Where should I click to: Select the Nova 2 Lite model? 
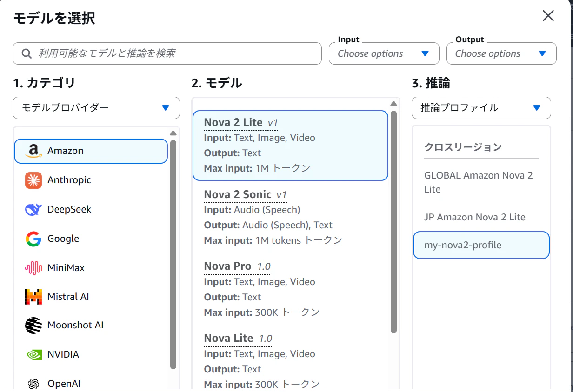pyautogui.click(x=290, y=145)
